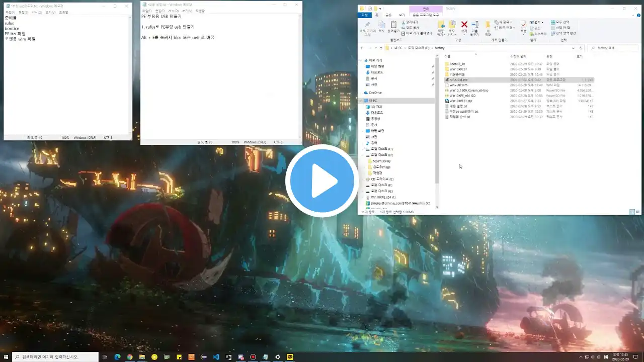Switch to Large icons view in status bar
The width and height of the screenshot is (644, 362).
pos(638,212)
